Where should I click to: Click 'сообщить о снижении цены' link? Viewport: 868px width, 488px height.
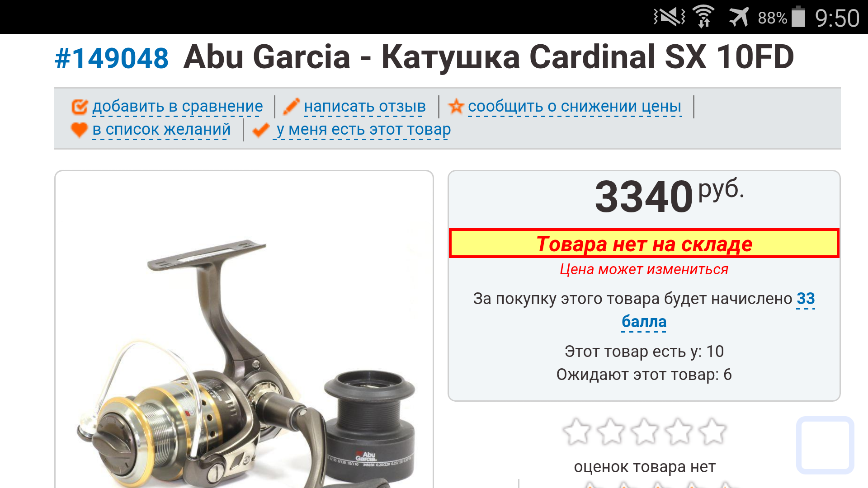(575, 107)
